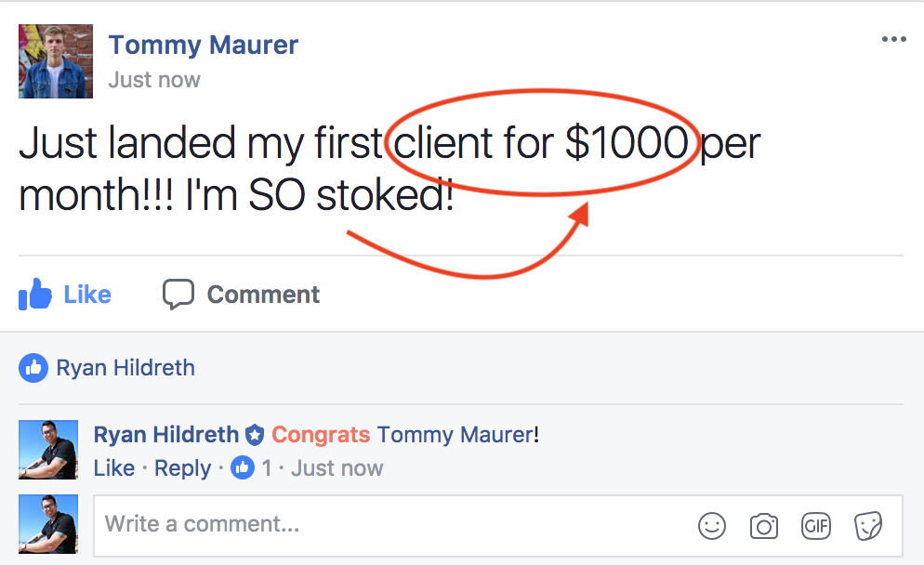
Task: Click the tagged Tommy Maurer in the comment
Action: [x=455, y=435]
